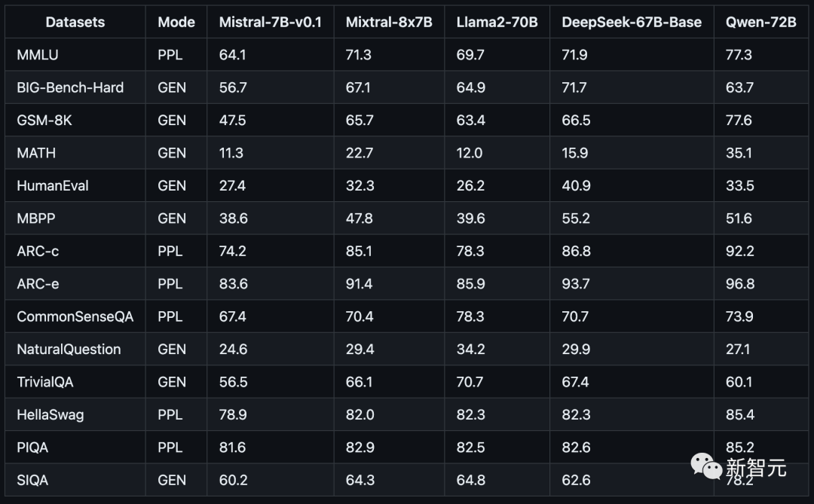The image size is (814, 504).
Task: Click the DeepSeek-67B-Base column header
Action: pos(632,22)
